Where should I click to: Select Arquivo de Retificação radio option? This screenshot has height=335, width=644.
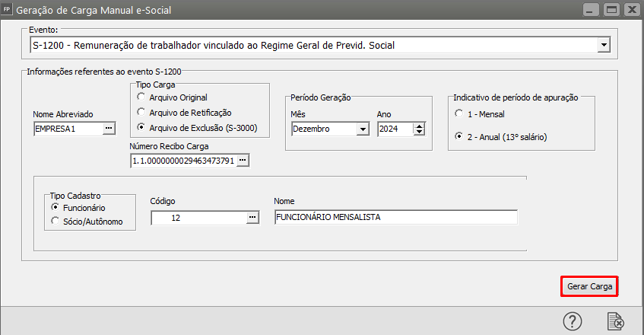coord(141,112)
